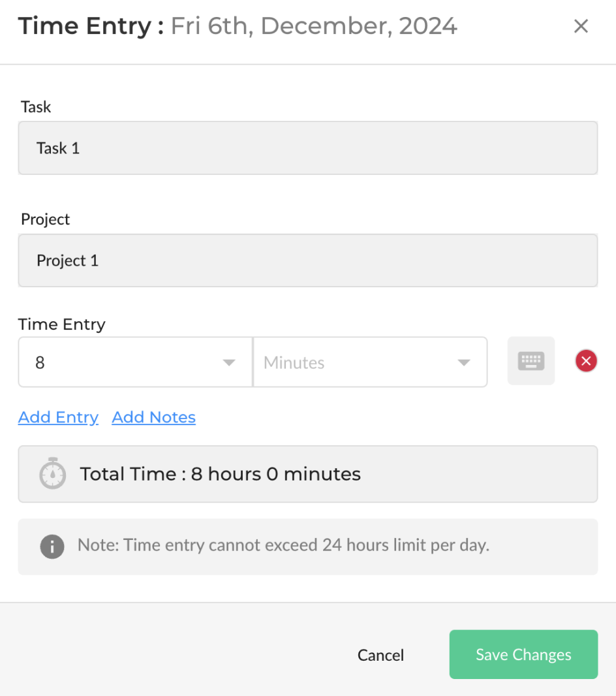This screenshot has width=616, height=696.
Task: Click the circular info icon in the note banner
Action: pyautogui.click(x=52, y=546)
